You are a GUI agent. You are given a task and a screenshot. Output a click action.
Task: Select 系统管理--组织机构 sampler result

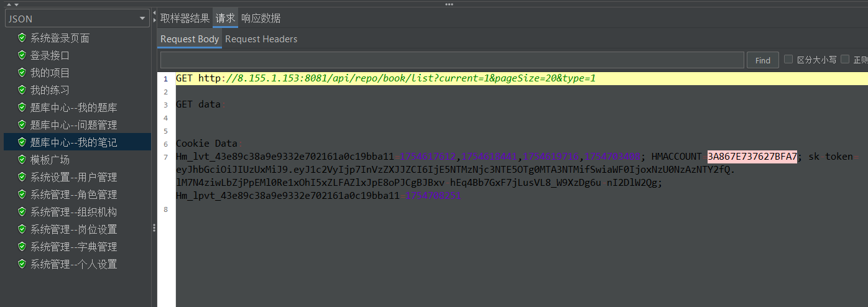pyautogui.click(x=73, y=212)
